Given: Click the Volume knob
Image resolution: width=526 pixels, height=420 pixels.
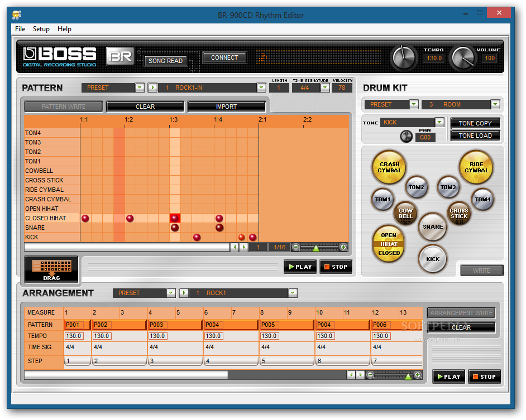Looking at the screenshot, I should [x=463, y=57].
